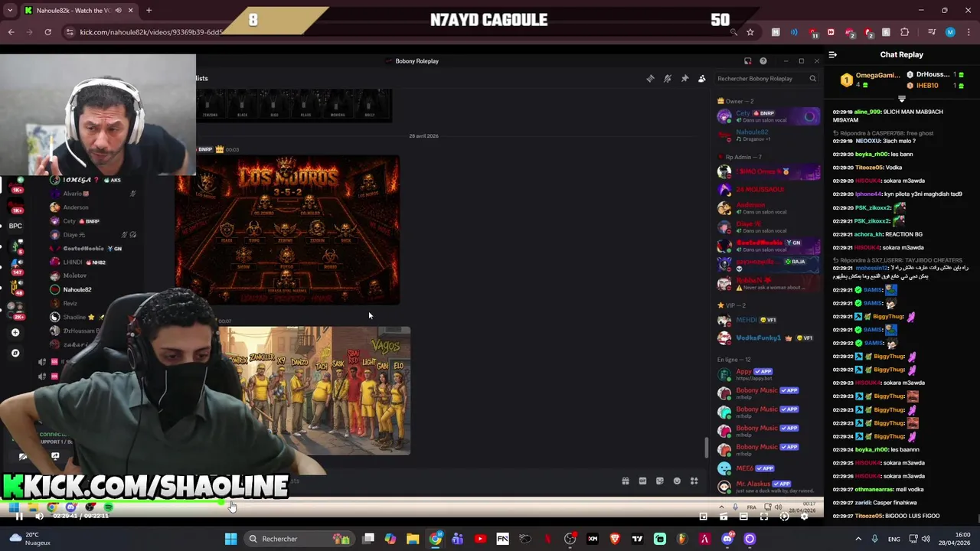Open OmegaGami top gifter entry
This screenshot has width=980, height=551.
coord(870,80)
